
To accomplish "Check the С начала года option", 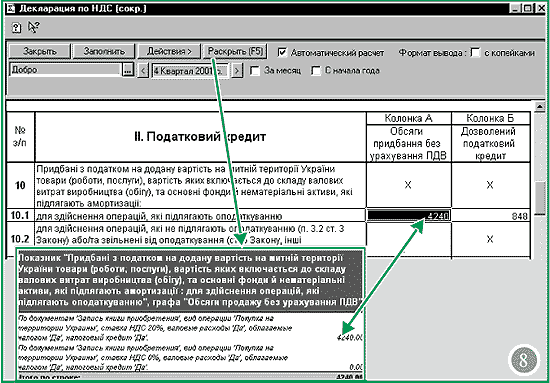I will [316, 71].
